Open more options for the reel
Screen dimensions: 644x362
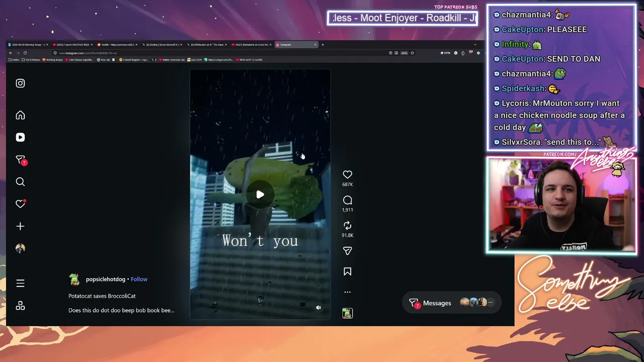click(347, 292)
